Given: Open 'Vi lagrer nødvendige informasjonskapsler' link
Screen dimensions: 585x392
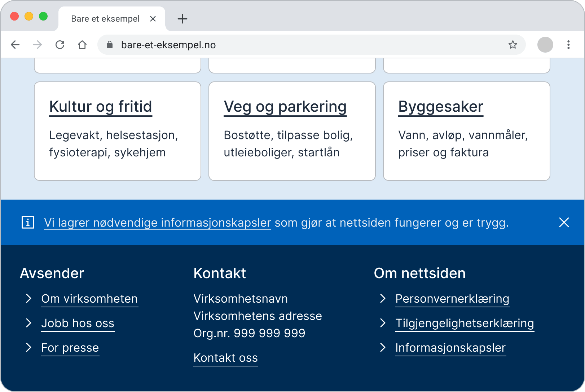Looking at the screenshot, I should pyautogui.click(x=157, y=223).
